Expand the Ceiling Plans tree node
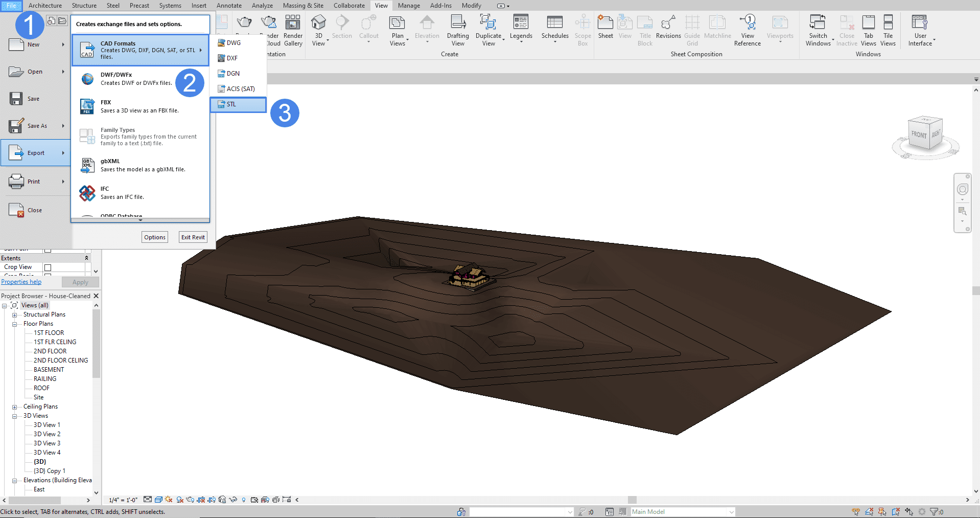 click(15, 407)
